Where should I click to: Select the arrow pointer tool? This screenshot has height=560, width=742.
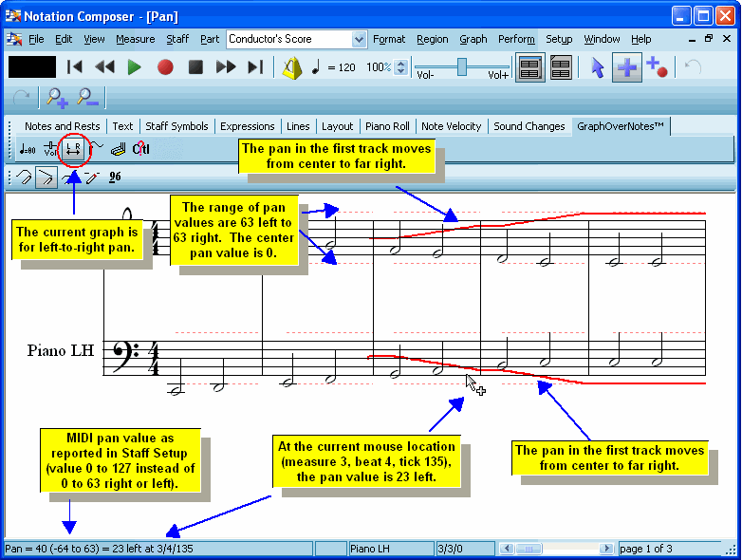tap(597, 67)
